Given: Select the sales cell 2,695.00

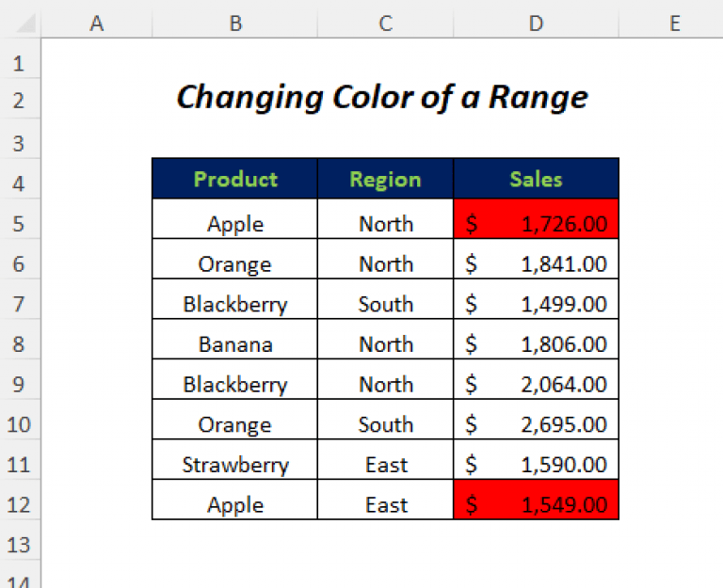Looking at the screenshot, I should [536, 420].
